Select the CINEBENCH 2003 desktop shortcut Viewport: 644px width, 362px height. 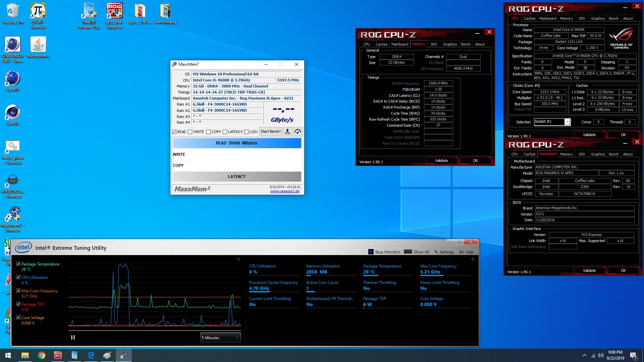coord(12,50)
